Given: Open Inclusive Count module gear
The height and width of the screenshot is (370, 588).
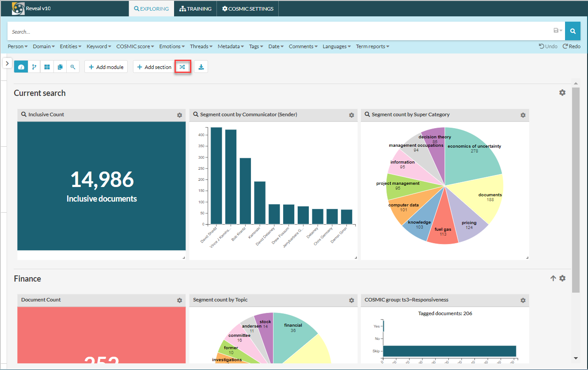Looking at the screenshot, I should 179,115.
